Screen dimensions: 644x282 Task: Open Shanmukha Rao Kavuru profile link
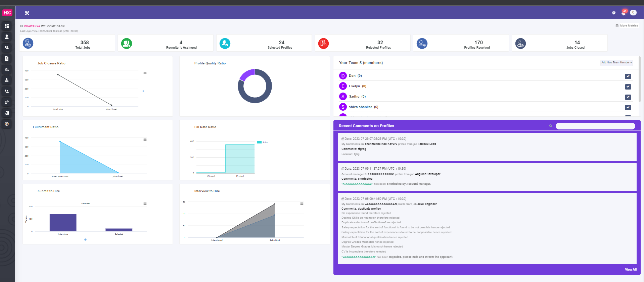(381, 144)
